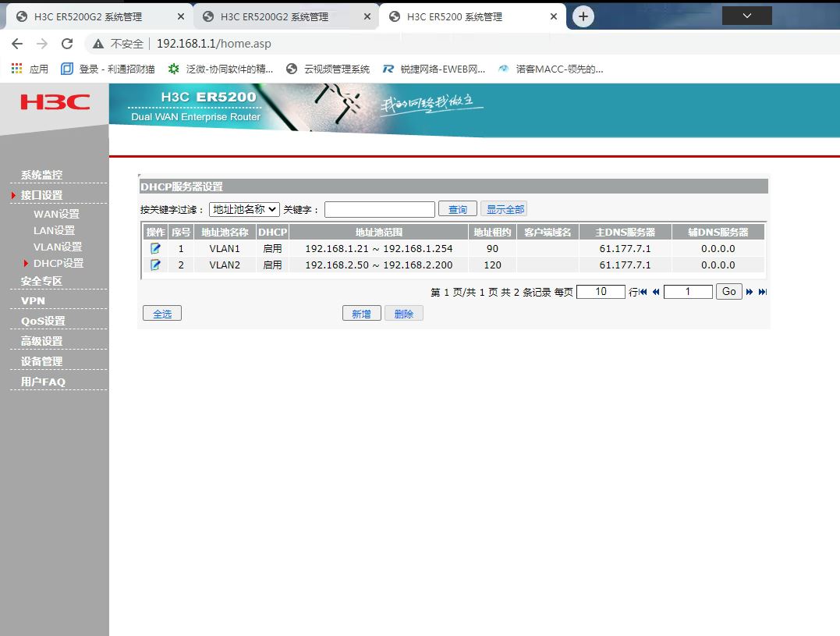Expand QoS设置 menu
The image size is (840, 636).
pos(43,321)
